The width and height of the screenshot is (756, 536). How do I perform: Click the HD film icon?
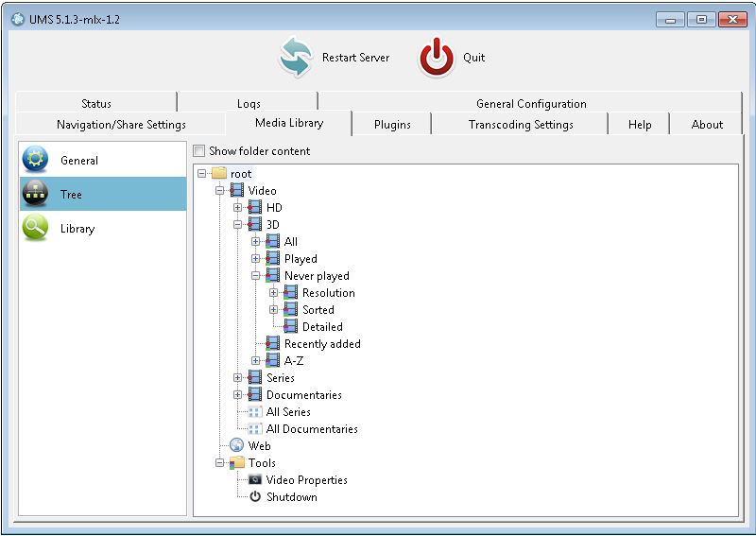(254, 207)
